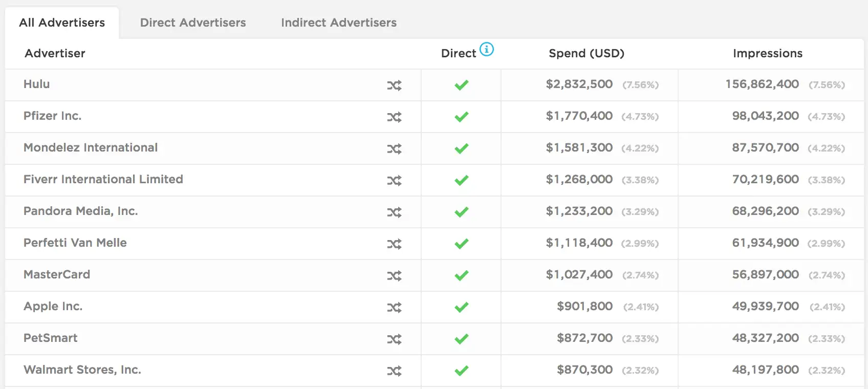
Task: Click the direct checkmark for Pandora Media
Action: click(x=462, y=212)
